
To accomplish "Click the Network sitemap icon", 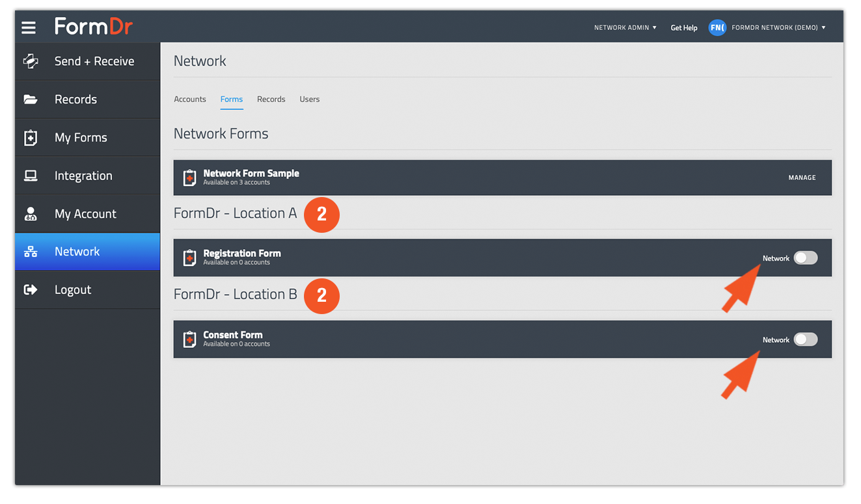I will point(31,252).
